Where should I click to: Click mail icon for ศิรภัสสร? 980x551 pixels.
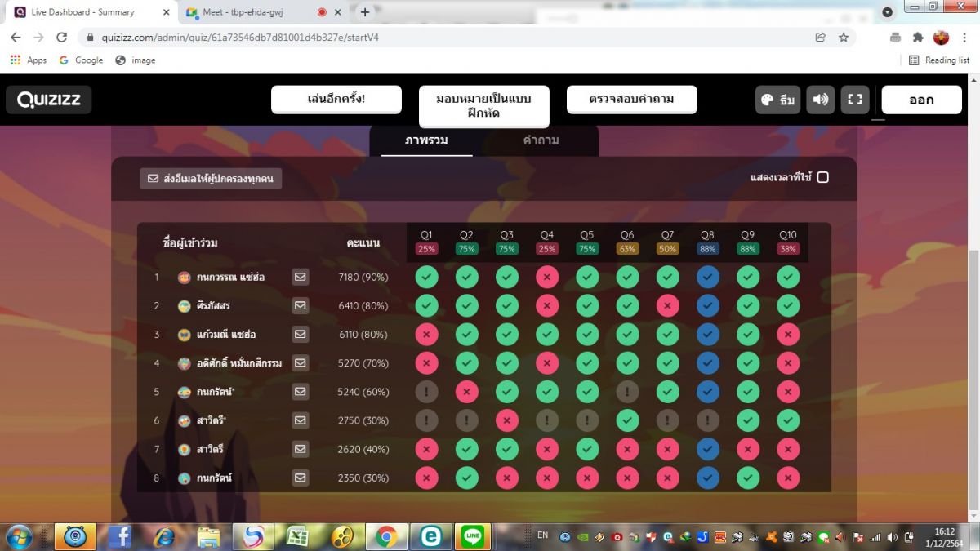[x=301, y=306]
